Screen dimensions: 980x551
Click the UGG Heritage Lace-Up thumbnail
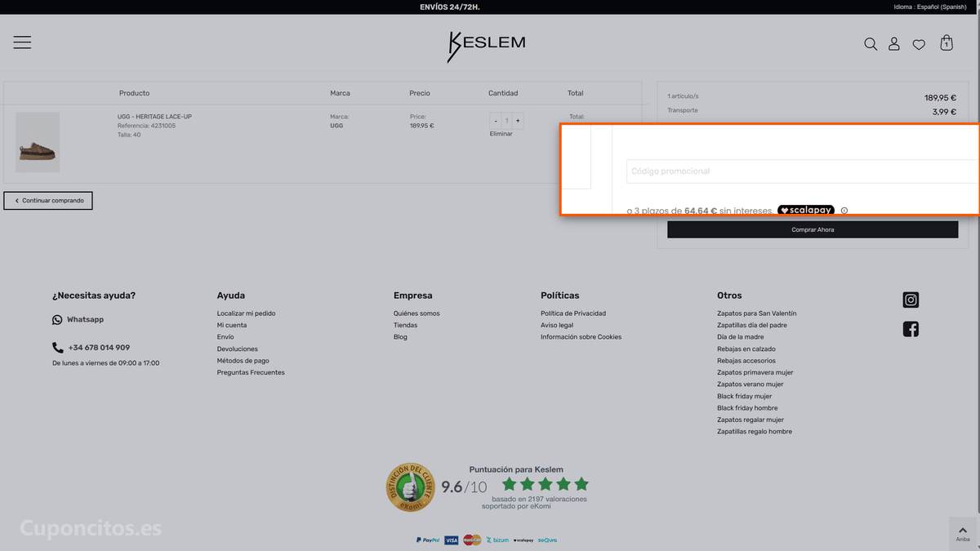tap(38, 142)
